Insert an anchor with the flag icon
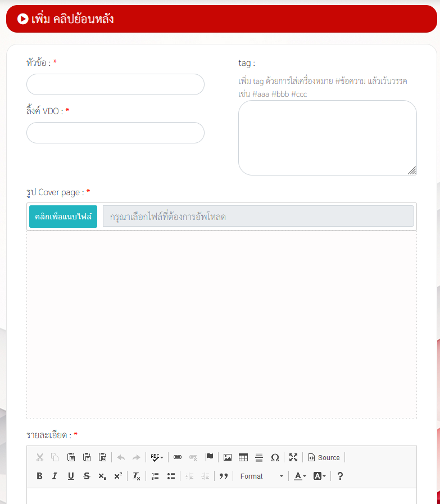The height and width of the screenshot is (504, 440). tap(209, 457)
